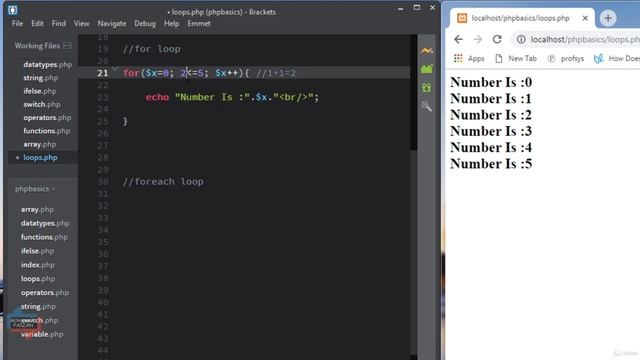Open datatypes.php in phpbasics project tree
Image resolution: width=640 pixels, height=360 pixels.
(x=45, y=223)
